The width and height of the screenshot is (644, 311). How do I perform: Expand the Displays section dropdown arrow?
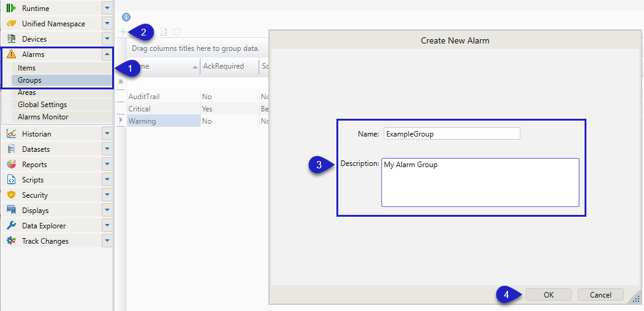[x=107, y=211]
